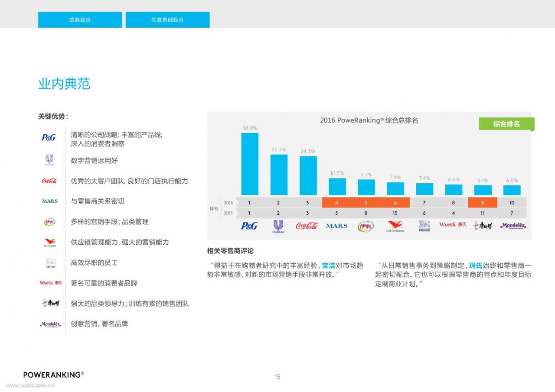Click the 6.6% Wyeth bar

point(454,190)
